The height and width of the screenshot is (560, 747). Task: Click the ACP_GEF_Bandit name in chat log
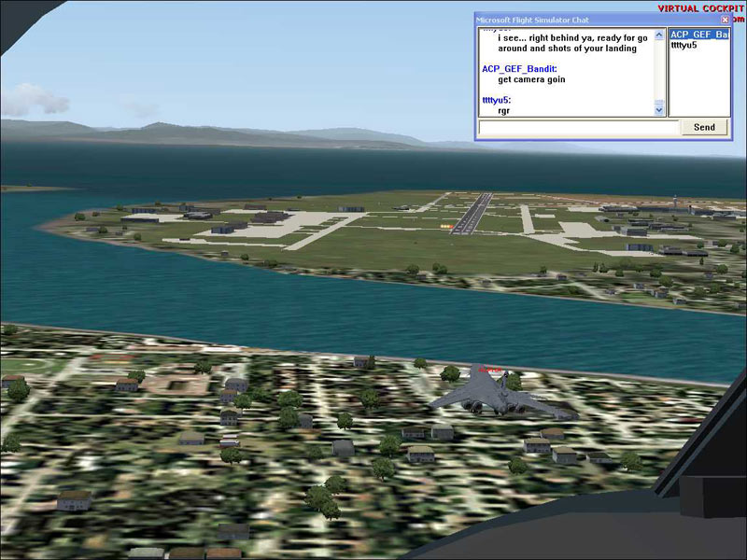point(519,69)
